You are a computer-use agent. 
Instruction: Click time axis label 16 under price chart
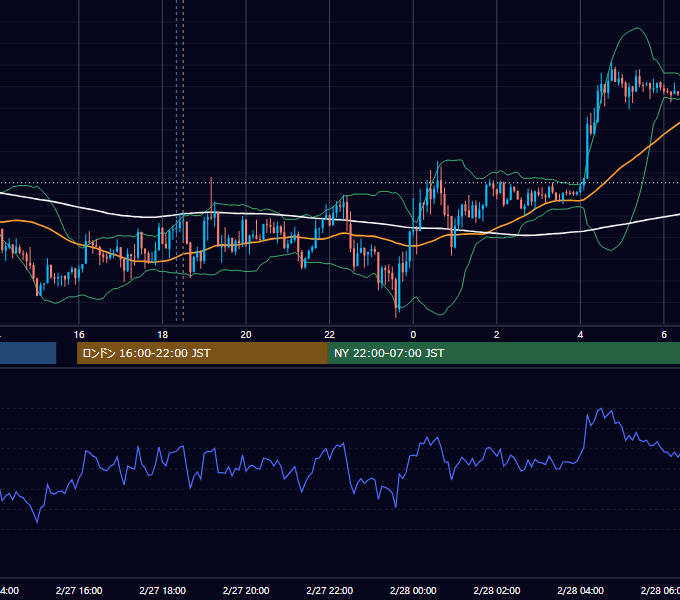coord(79,335)
